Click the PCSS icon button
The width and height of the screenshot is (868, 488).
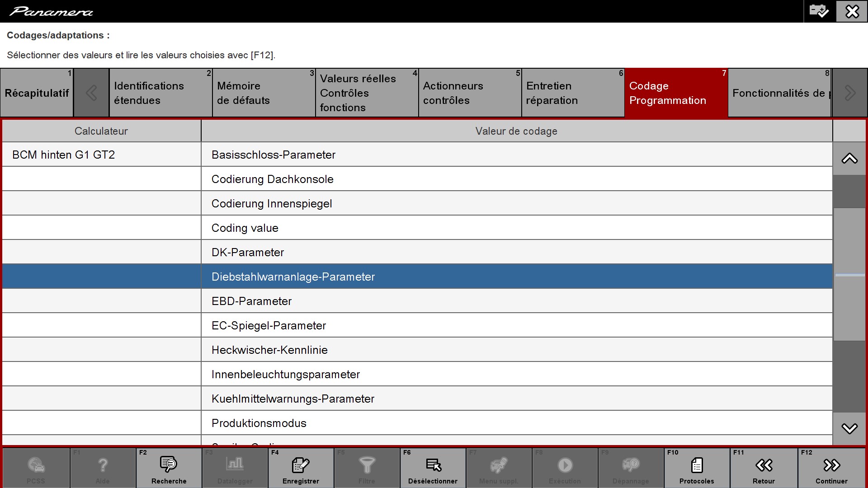coord(36,468)
